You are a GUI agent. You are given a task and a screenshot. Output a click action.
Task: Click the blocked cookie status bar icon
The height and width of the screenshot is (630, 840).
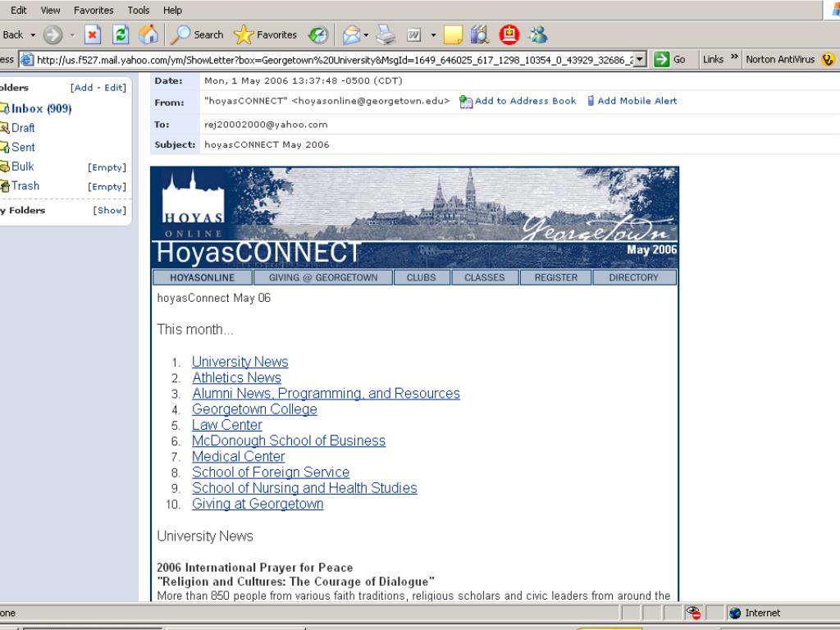pos(693,613)
